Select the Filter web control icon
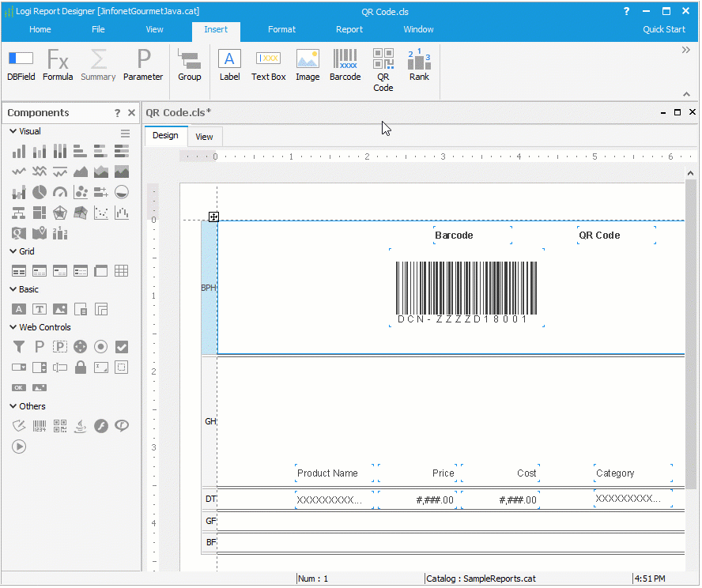The width and height of the screenshot is (702, 588). click(x=18, y=346)
